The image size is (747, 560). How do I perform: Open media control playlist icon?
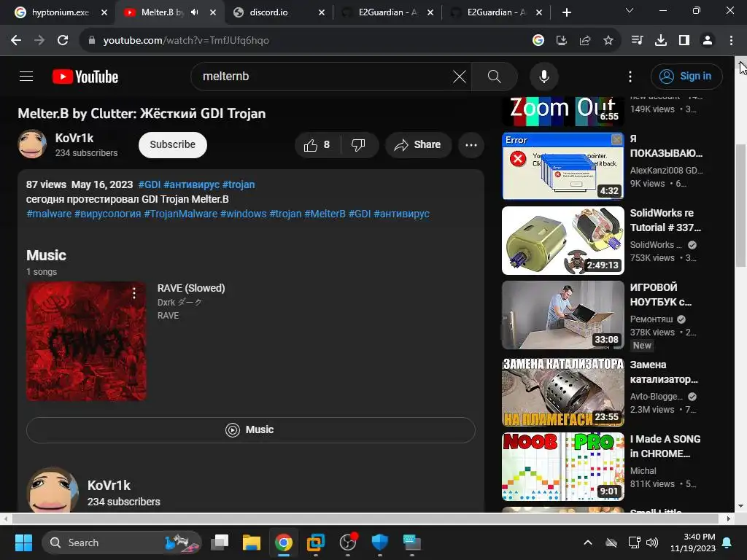tap(637, 41)
